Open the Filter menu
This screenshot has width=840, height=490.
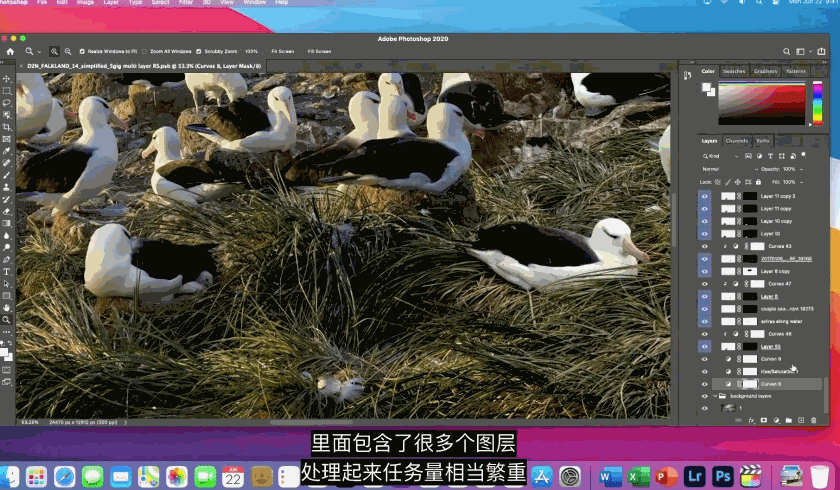[x=185, y=3]
